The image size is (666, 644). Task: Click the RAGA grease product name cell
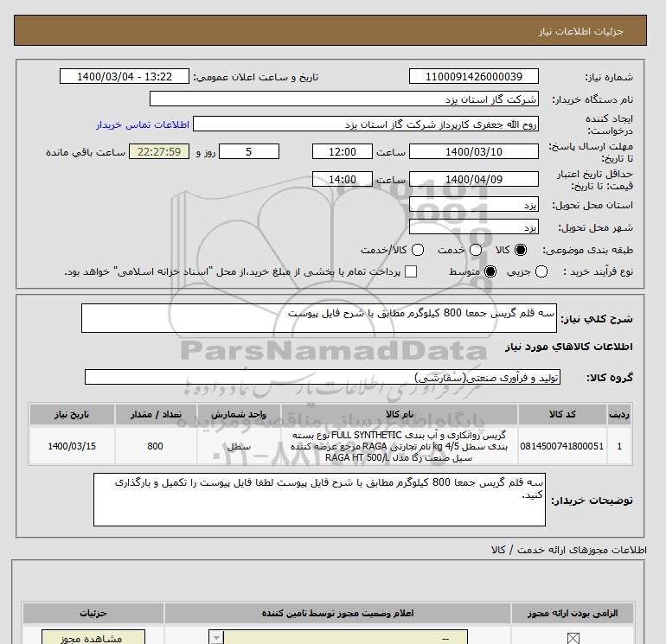click(400, 446)
